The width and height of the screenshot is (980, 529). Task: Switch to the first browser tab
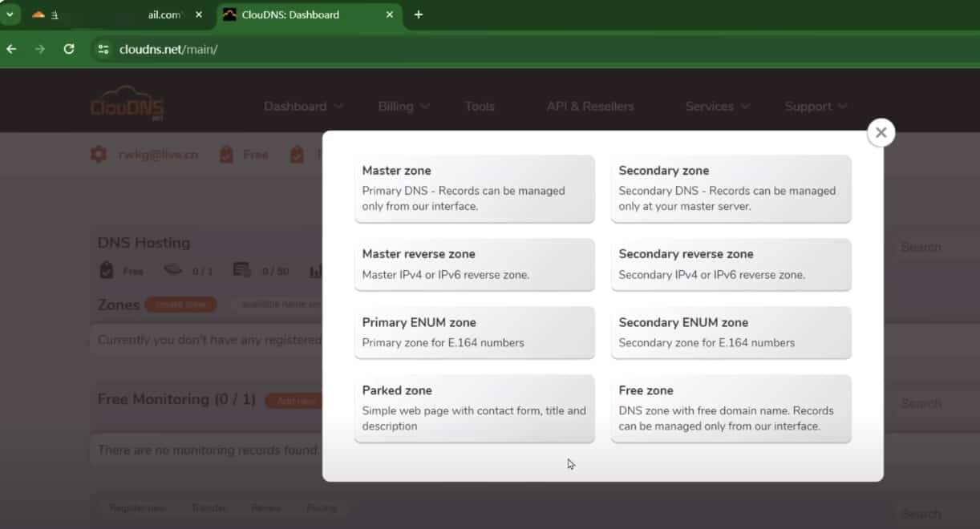pyautogui.click(x=112, y=14)
